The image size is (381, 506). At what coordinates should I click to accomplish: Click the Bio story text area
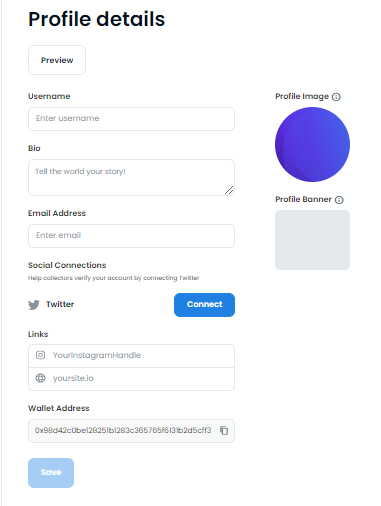131,177
